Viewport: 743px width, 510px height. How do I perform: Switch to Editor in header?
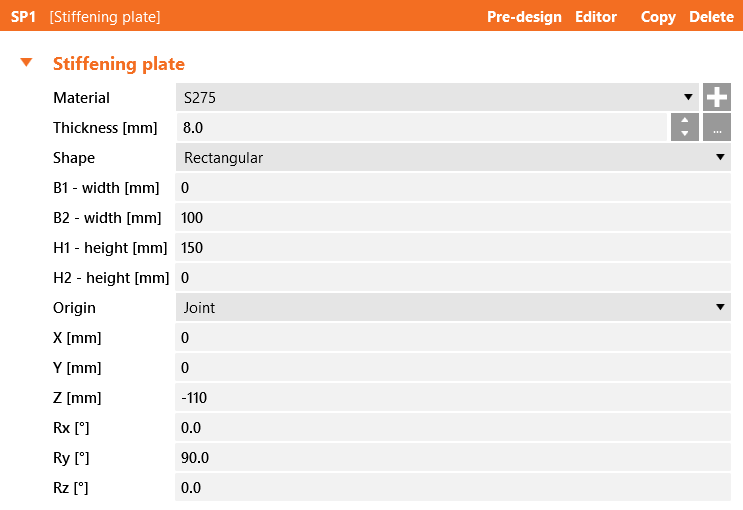point(596,17)
